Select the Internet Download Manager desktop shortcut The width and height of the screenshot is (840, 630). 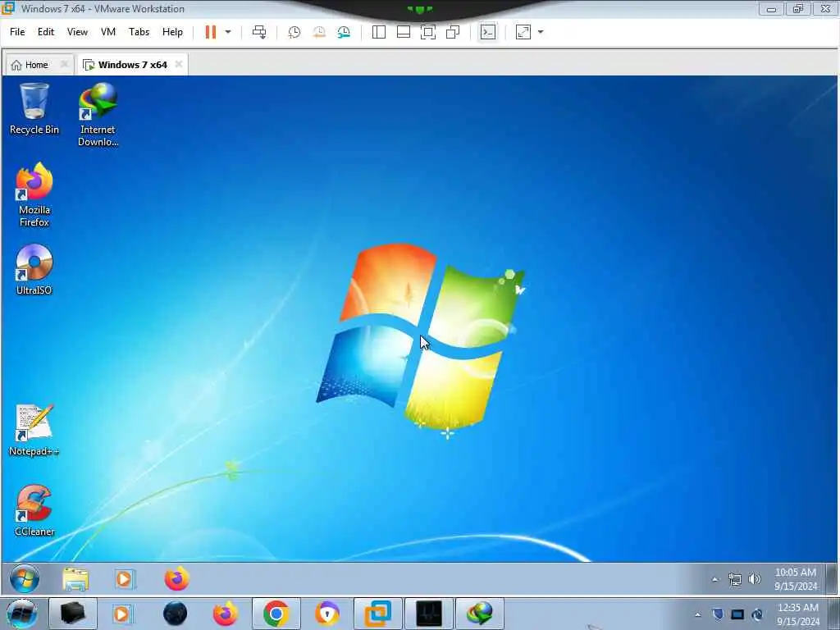point(98,115)
